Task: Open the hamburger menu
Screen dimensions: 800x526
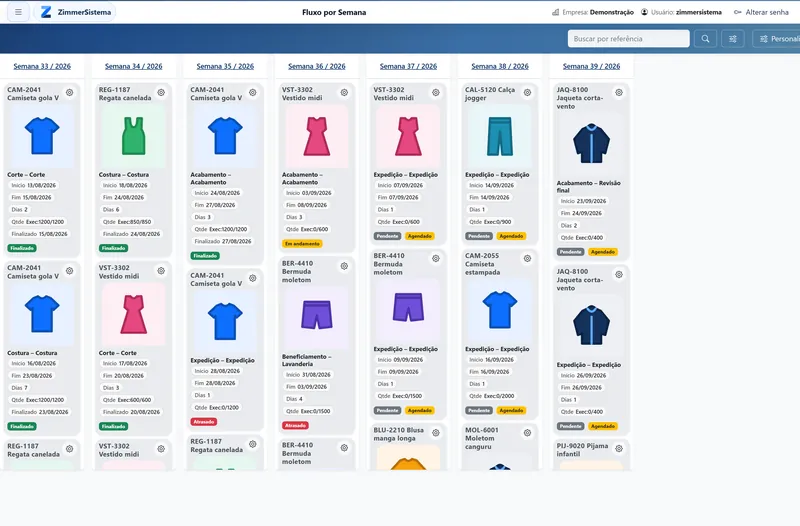Action: click(18, 12)
